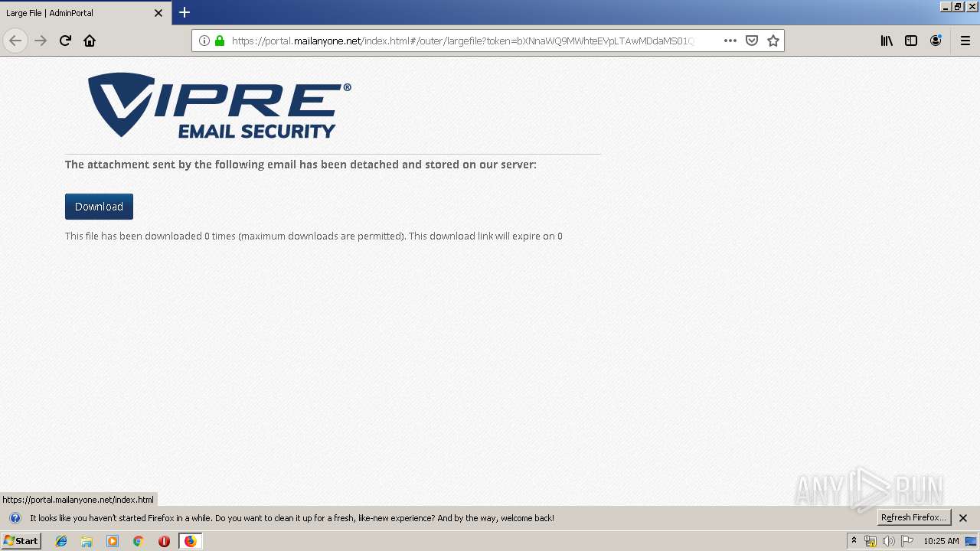
Task: Open the Library bookmarks and history
Action: pyautogui.click(x=887, y=41)
